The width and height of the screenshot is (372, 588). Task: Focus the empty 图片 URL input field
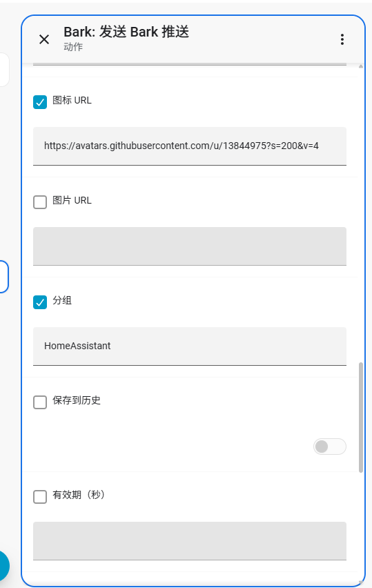coord(190,246)
